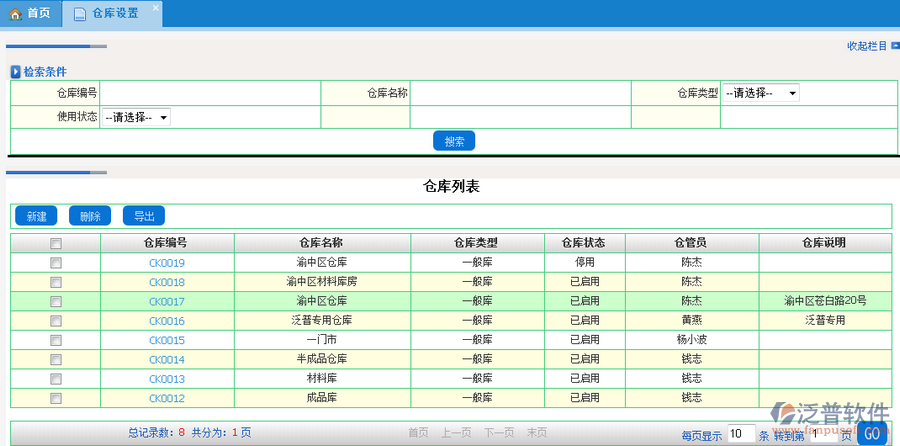Click the home icon on 首页 tab
Viewport: 900px width, 446px height.
pyautogui.click(x=15, y=14)
